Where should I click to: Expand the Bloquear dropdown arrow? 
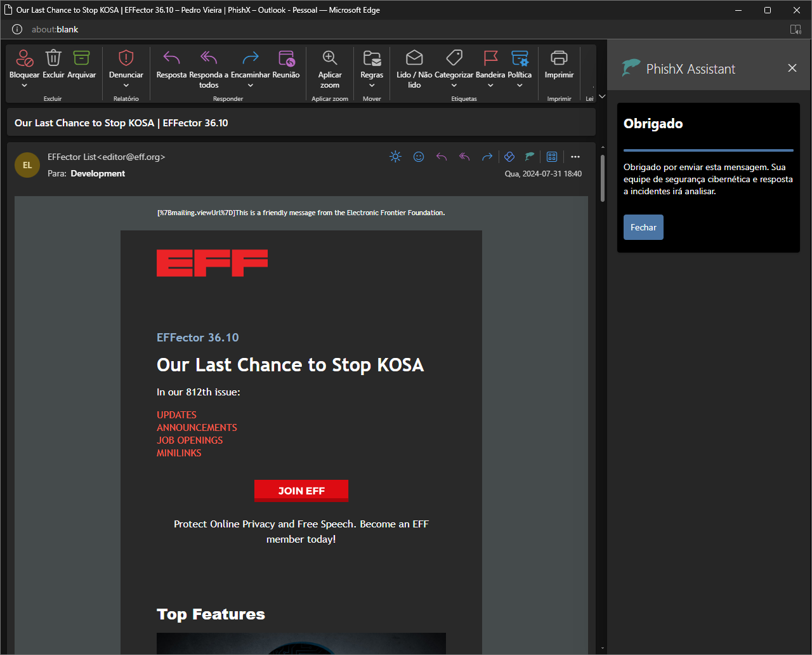(x=25, y=86)
